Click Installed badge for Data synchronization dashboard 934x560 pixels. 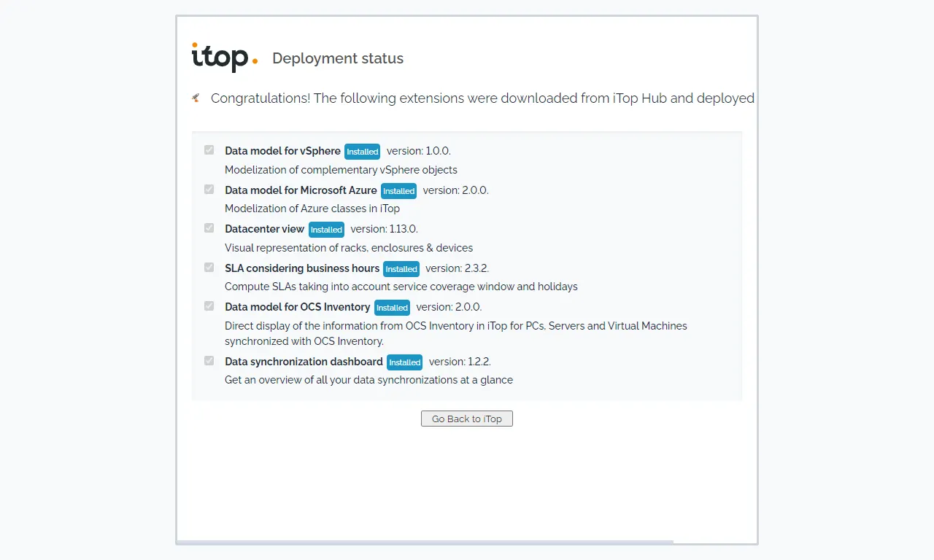405,362
